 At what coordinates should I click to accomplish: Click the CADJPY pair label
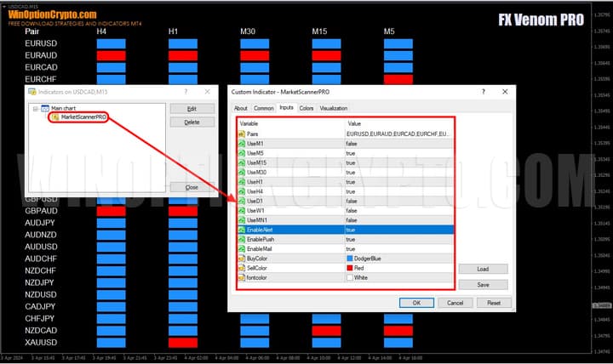tap(40, 306)
